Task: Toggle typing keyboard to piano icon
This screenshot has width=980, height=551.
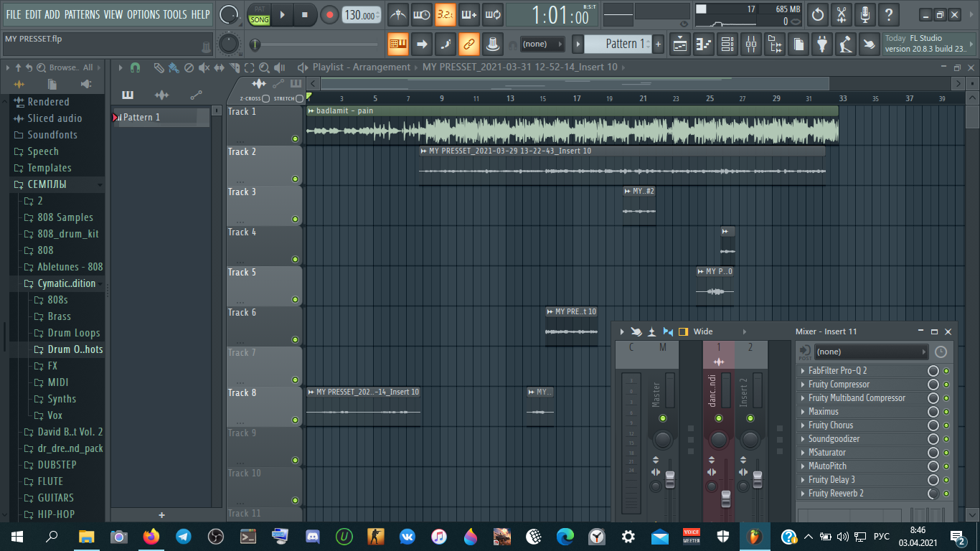Action: pyautogui.click(x=398, y=44)
